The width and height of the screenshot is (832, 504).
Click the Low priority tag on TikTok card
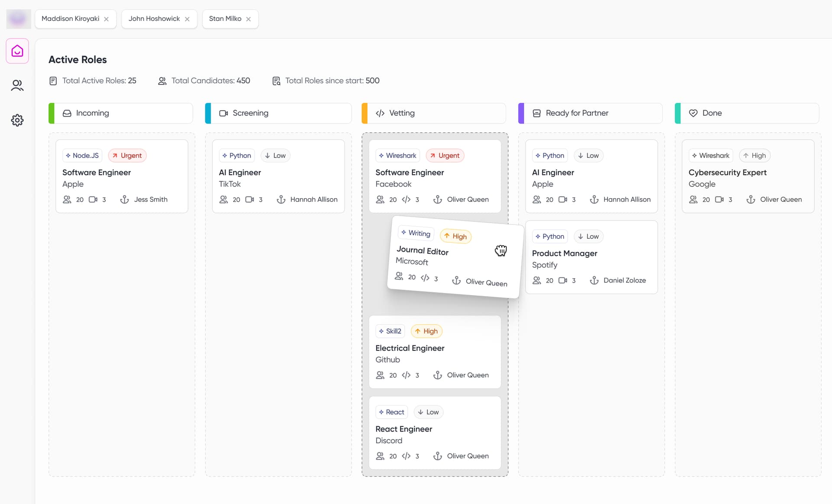tap(275, 156)
